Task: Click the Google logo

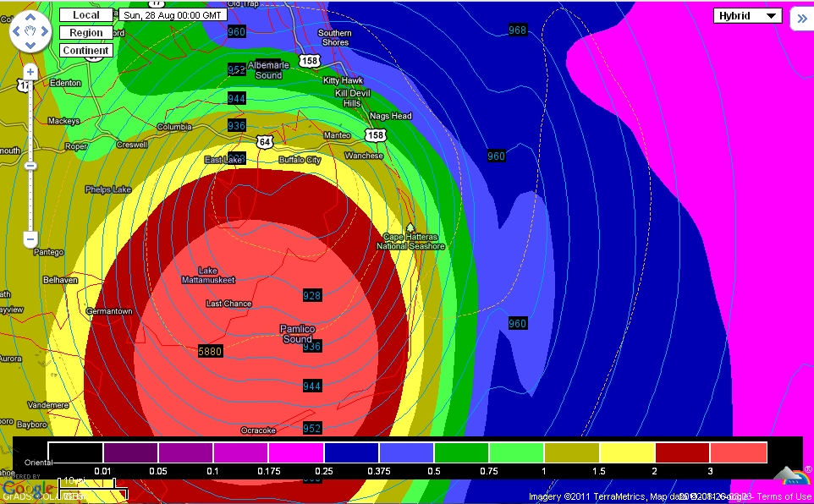Action: point(28,489)
